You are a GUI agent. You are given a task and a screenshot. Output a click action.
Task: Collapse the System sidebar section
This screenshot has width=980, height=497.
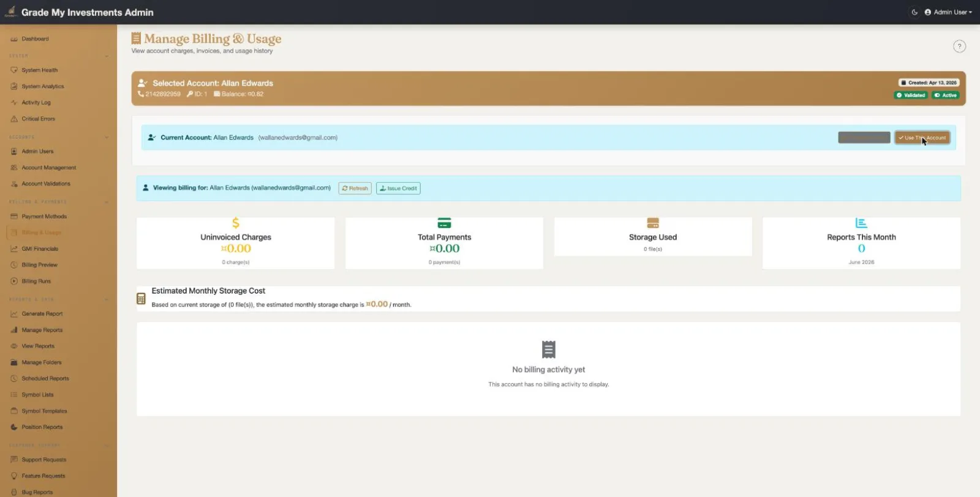coord(107,56)
